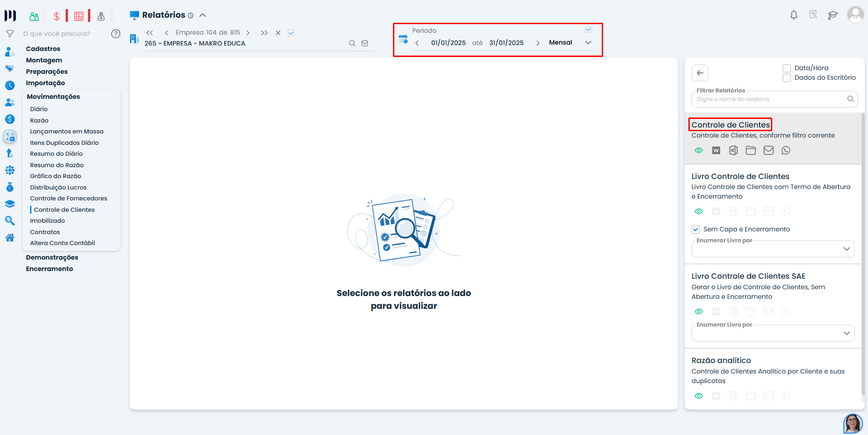Go to next company arrow
Viewport: 868px width, 435px height.
(248, 33)
